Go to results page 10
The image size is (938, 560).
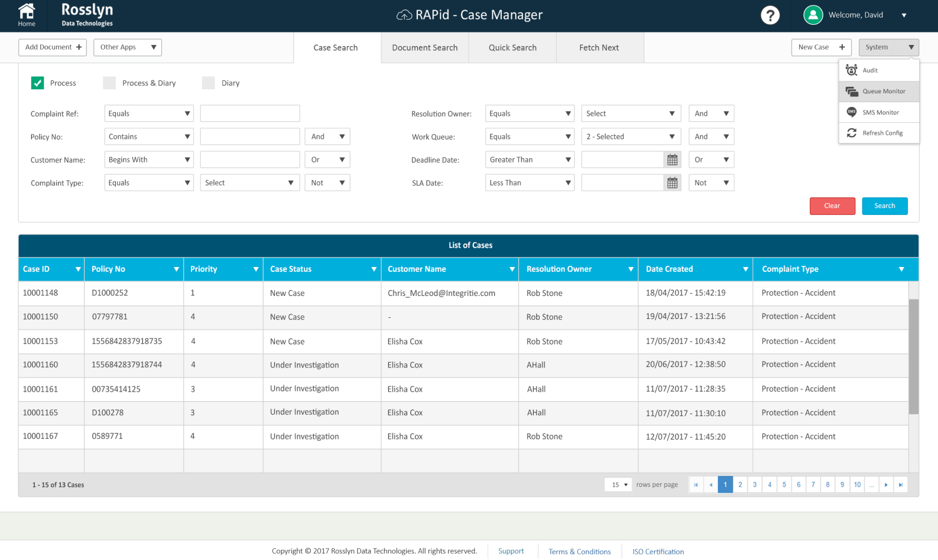[857, 485]
